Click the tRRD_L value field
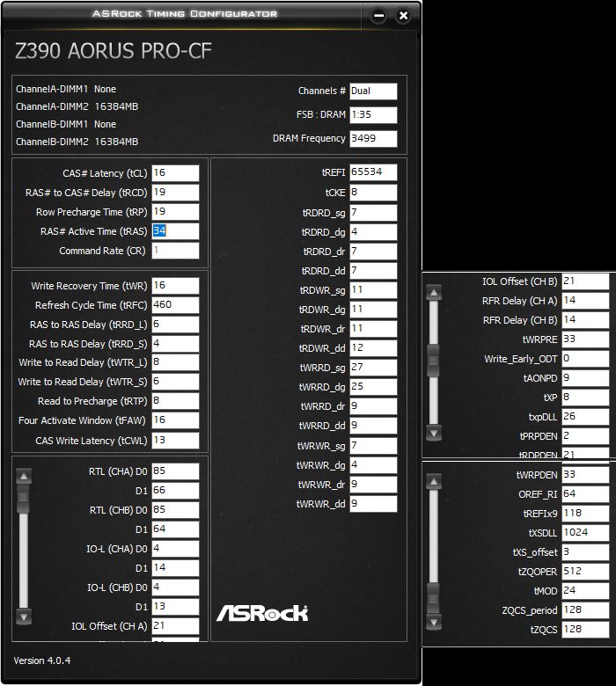 pyautogui.click(x=175, y=325)
